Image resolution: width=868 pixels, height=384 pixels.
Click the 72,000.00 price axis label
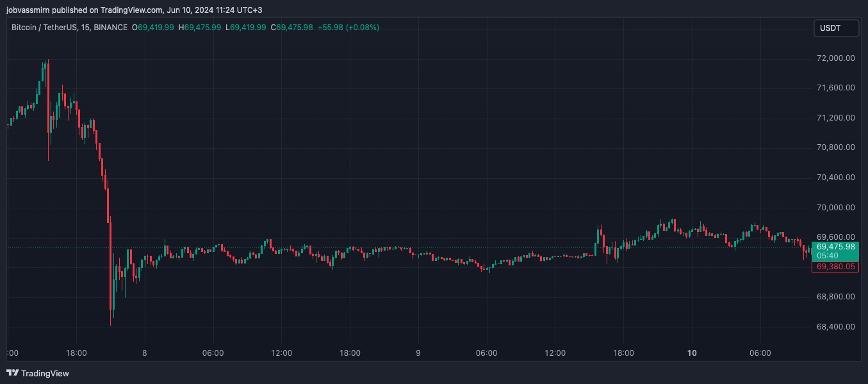(x=835, y=58)
